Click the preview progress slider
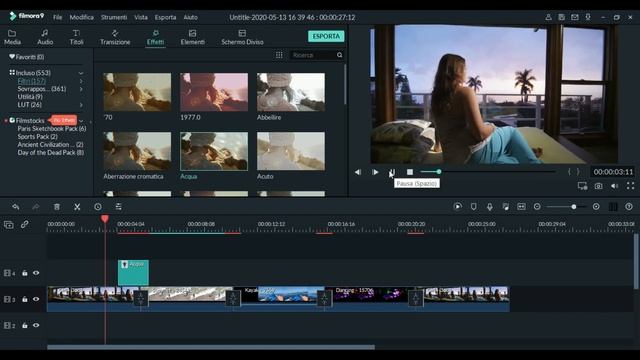This screenshot has height=360, width=640. pyautogui.click(x=488, y=172)
